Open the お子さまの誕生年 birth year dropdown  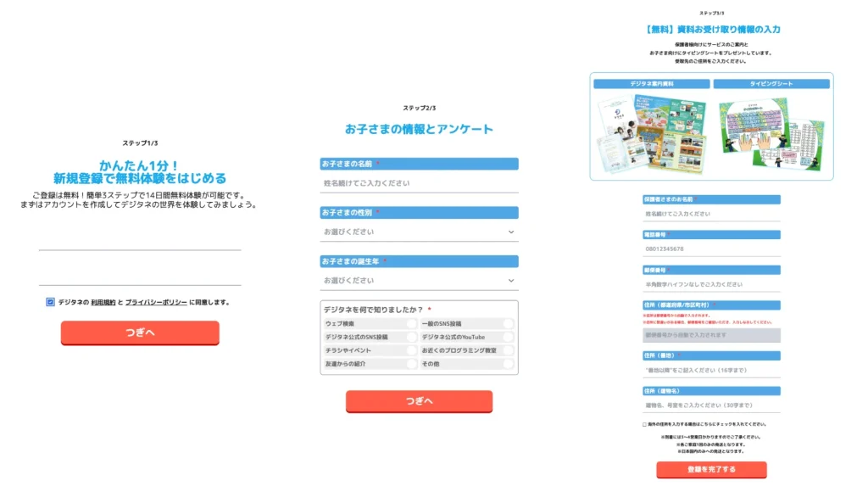[420, 280]
